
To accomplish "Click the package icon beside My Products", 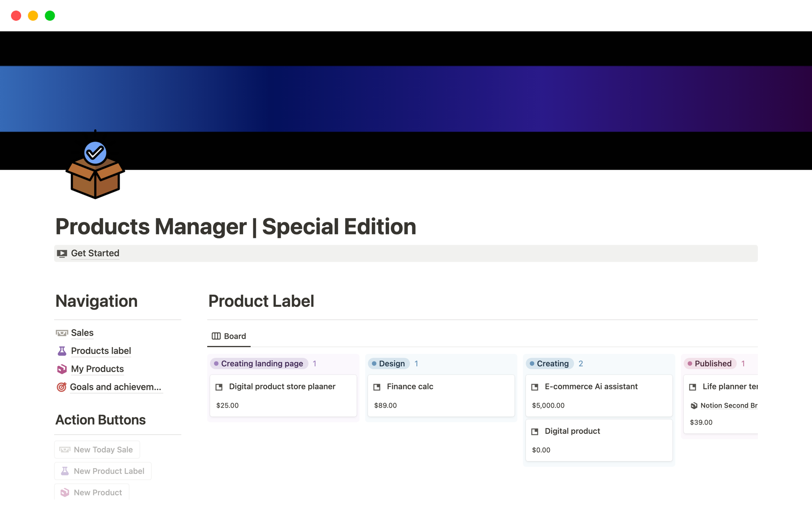I will (62, 369).
